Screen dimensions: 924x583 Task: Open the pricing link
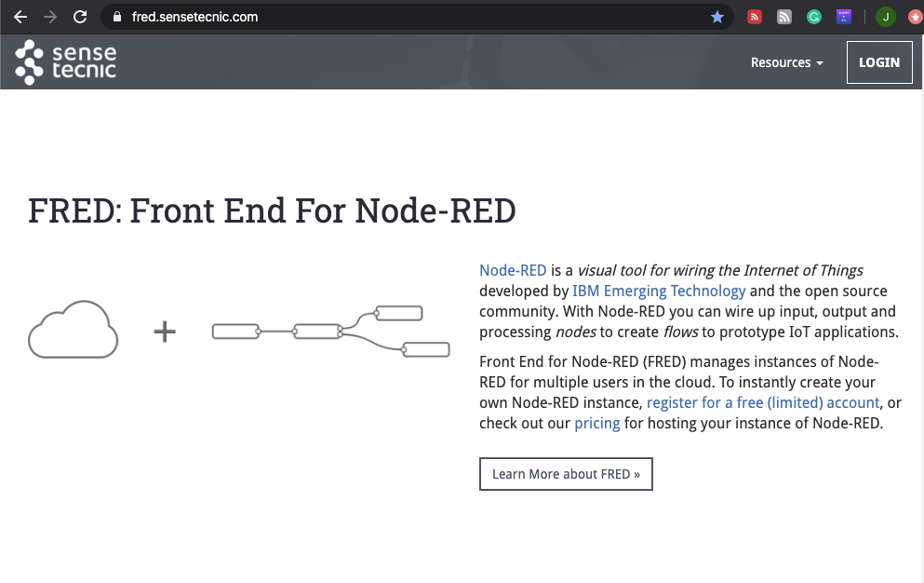tap(597, 423)
